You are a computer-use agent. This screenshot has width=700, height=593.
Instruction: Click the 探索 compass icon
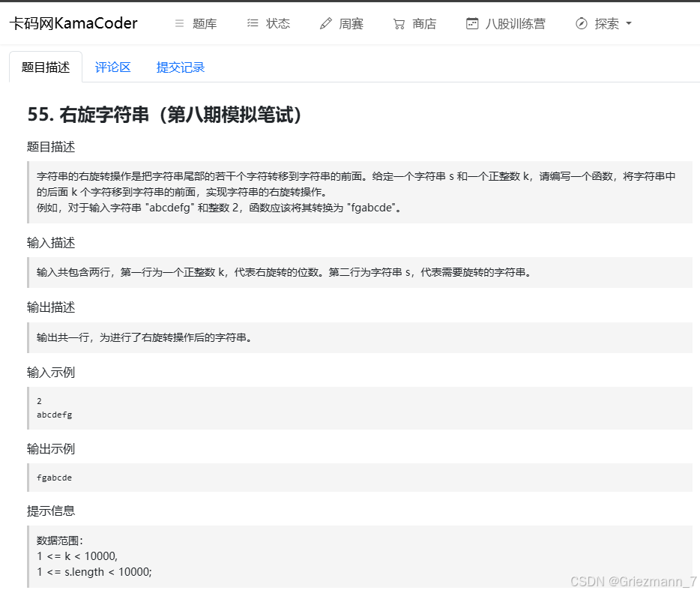582,23
